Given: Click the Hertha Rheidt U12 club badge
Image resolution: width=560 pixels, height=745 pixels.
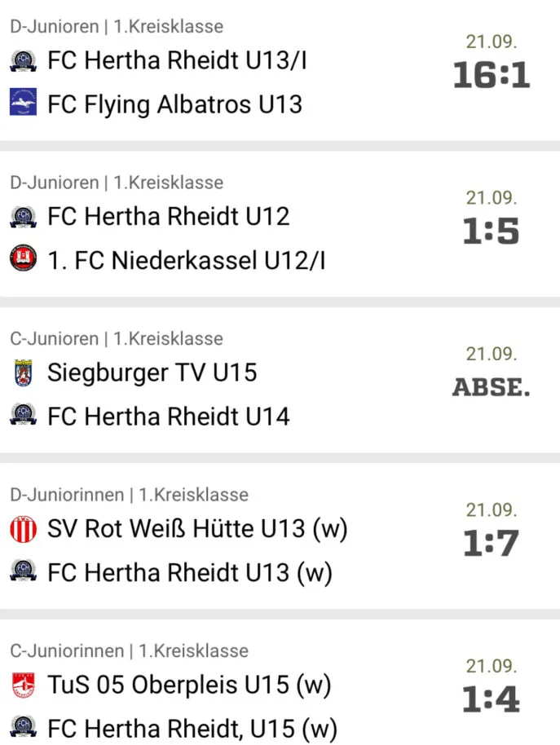Looking at the screenshot, I should pyautogui.click(x=24, y=217).
